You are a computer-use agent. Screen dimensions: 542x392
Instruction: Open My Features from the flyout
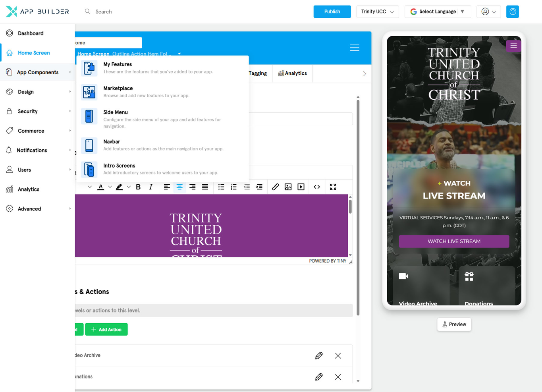(x=162, y=68)
